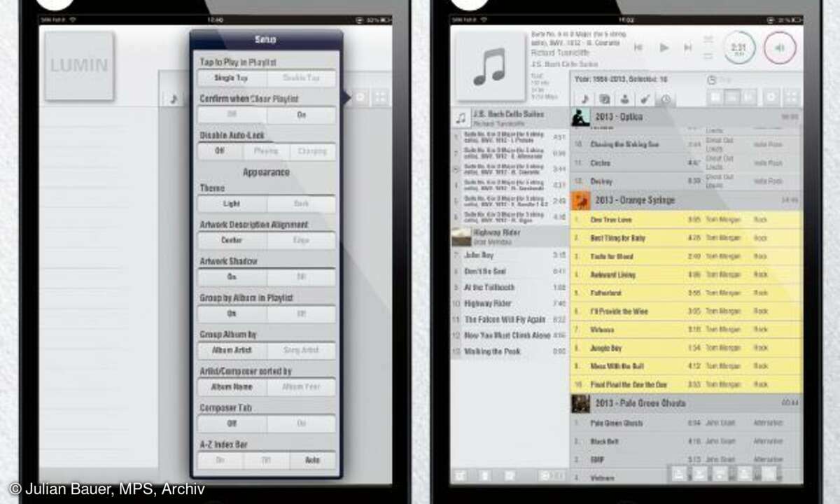Skip to previous track in right iPad

click(x=638, y=48)
